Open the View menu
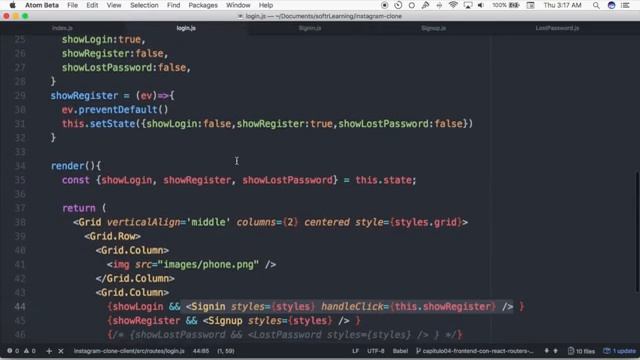This screenshot has height=360, width=640. coord(114,5)
